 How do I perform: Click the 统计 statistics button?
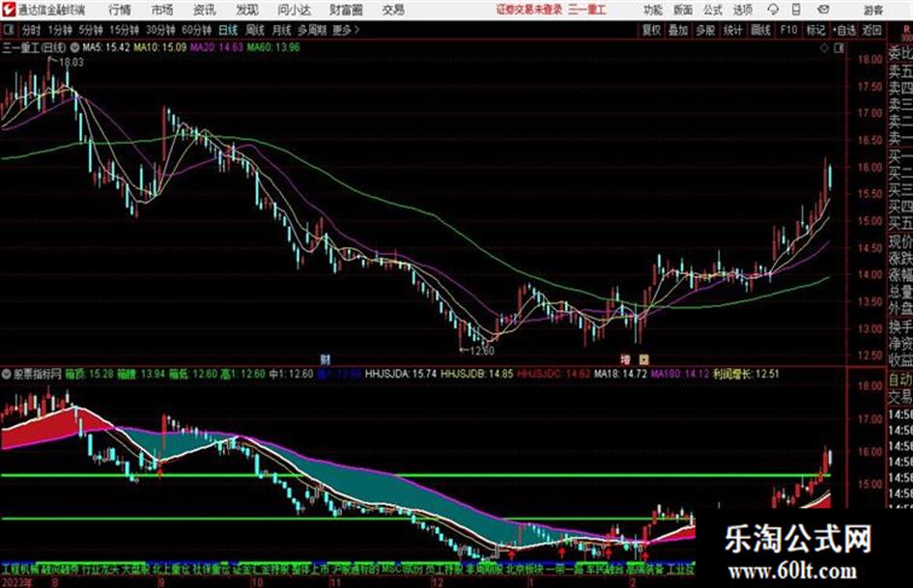tap(732, 30)
